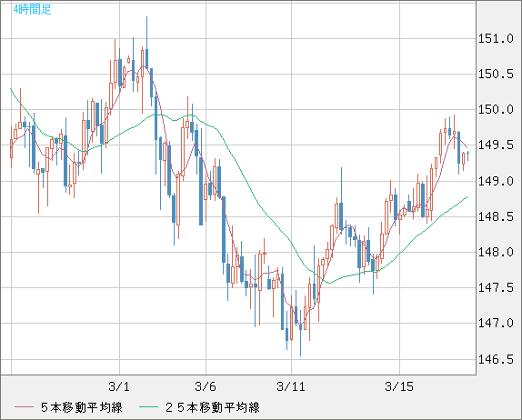Click the 3/6 date label on axis

(206, 386)
